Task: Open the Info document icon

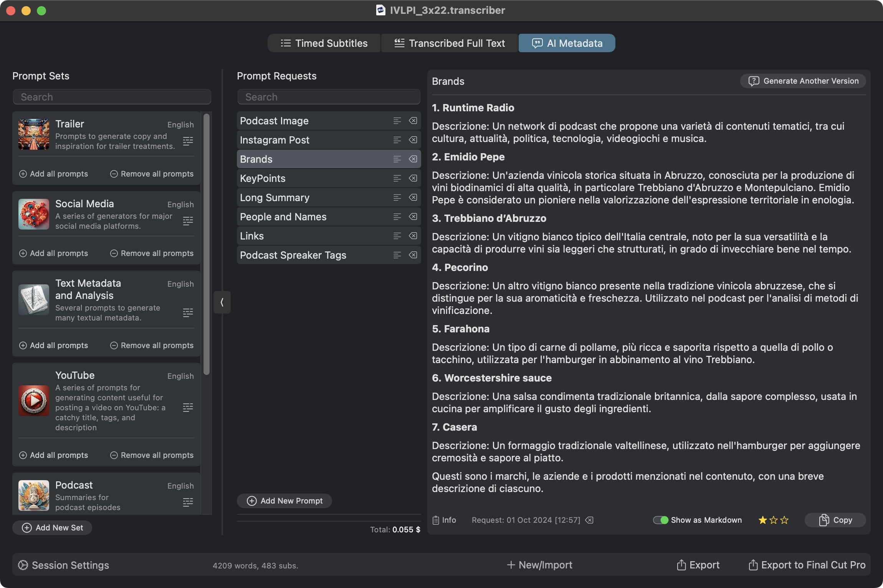Action: (x=436, y=520)
